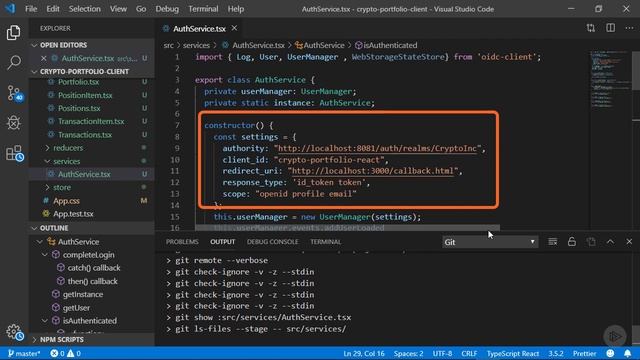The height and width of the screenshot is (360, 640).
Task: Collapse isAuthenticated in Outline
Action: (x=45, y=321)
